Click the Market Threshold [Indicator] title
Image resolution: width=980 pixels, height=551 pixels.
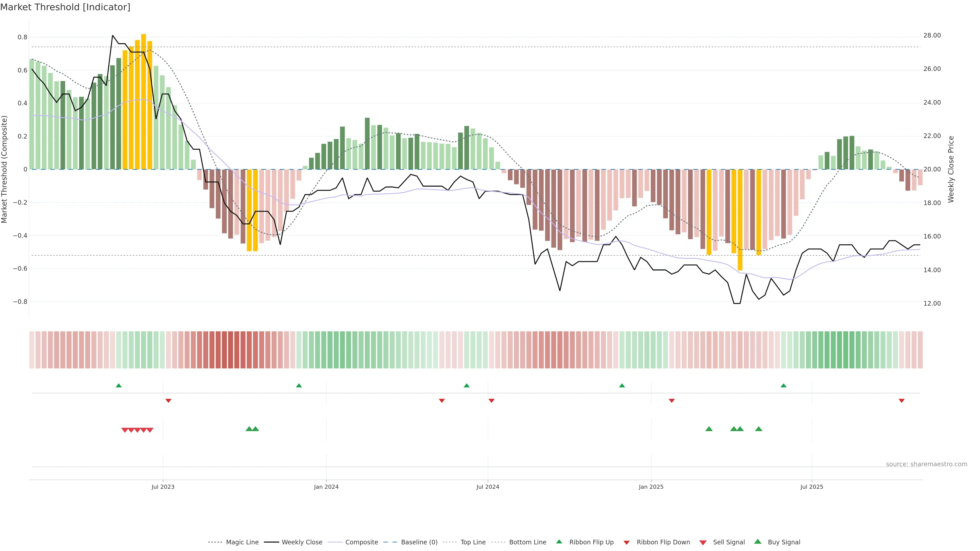click(65, 7)
